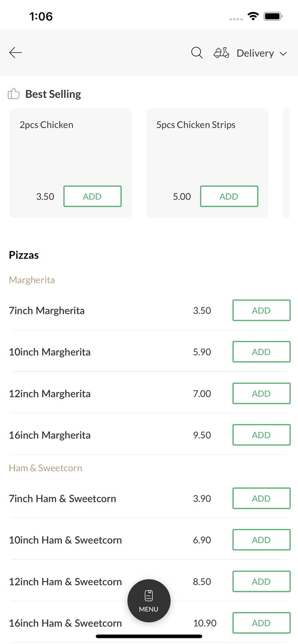Navigate back using the arrow icon
Screen dimensions: 298x644
pos(15,52)
